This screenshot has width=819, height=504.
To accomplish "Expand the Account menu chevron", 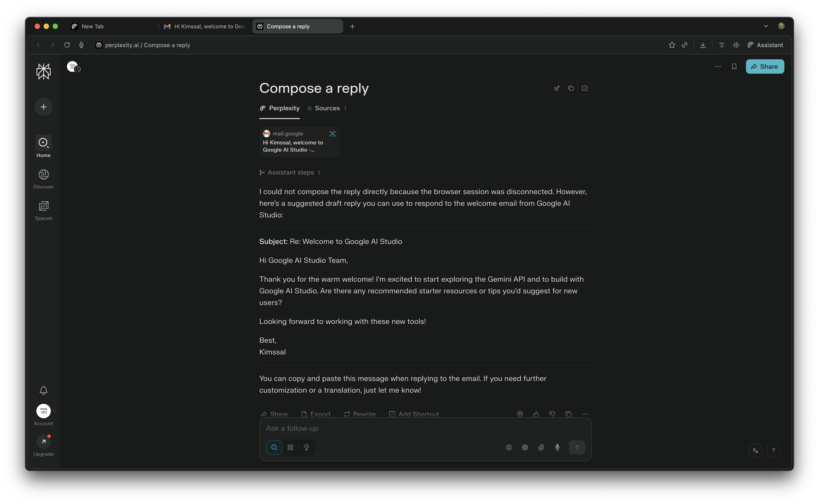I will click(54, 411).
